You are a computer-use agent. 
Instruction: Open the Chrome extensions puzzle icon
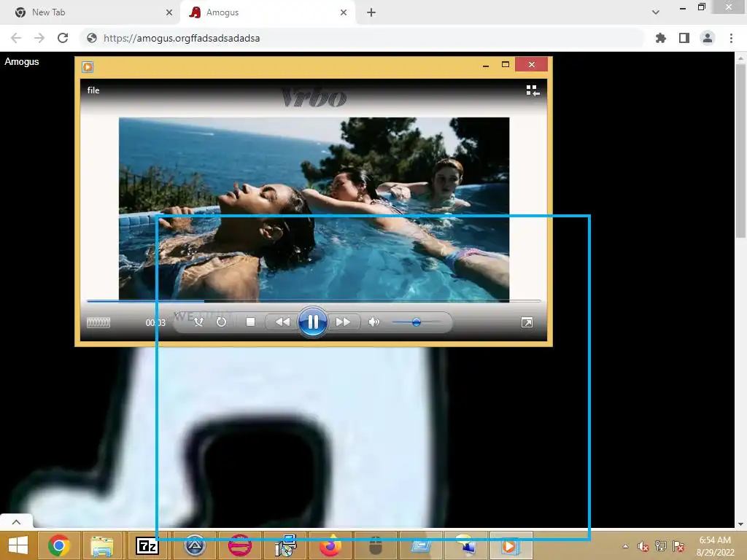[x=661, y=38]
